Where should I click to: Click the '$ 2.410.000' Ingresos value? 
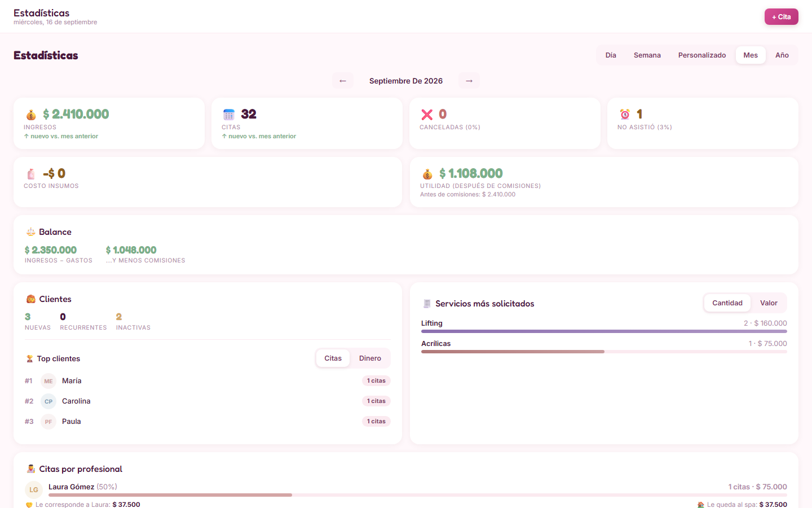point(76,114)
